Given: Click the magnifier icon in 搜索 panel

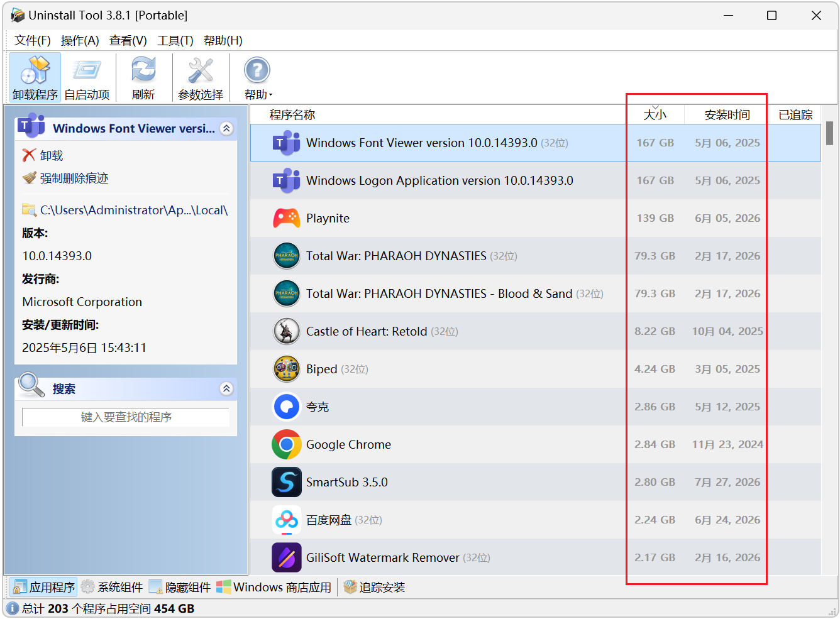Looking at the screenshot, I should (x=31, y=385).
